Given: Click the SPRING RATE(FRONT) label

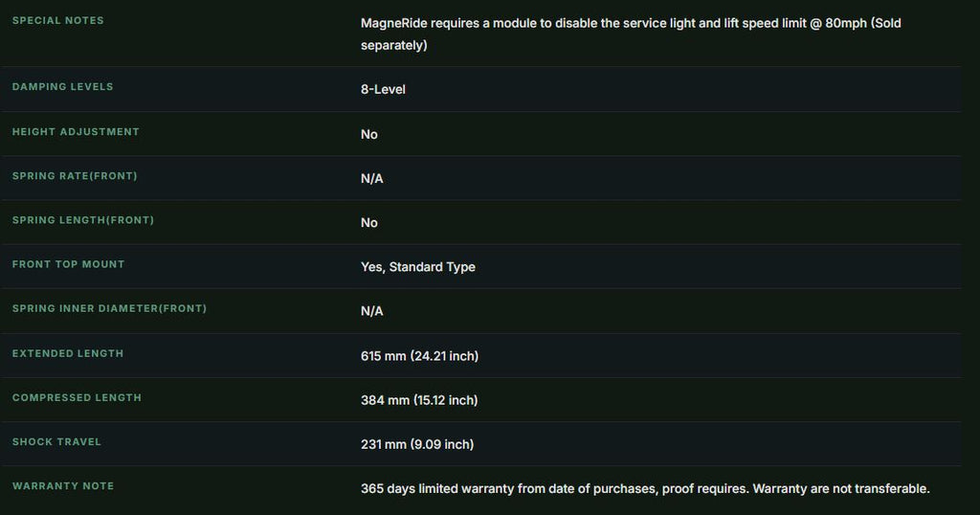Looking at the screenshot, I should pyautogui.click(x=75, y=176).
